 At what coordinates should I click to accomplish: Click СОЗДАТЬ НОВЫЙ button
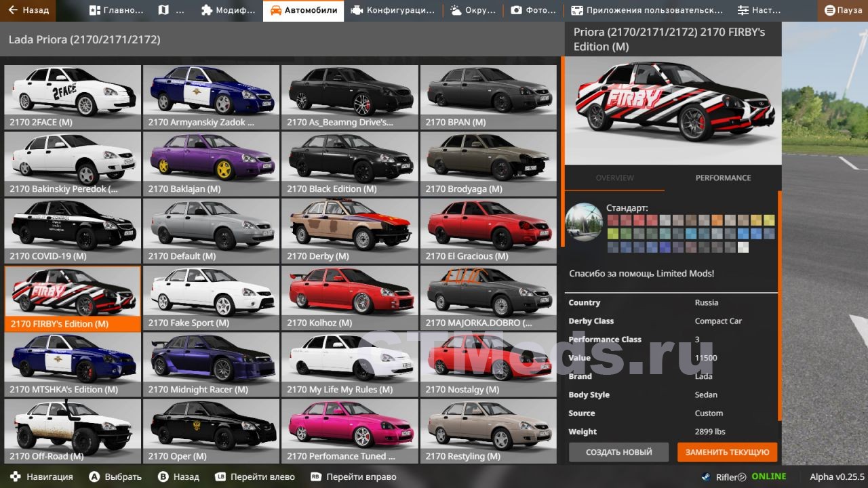click(618, 452)
